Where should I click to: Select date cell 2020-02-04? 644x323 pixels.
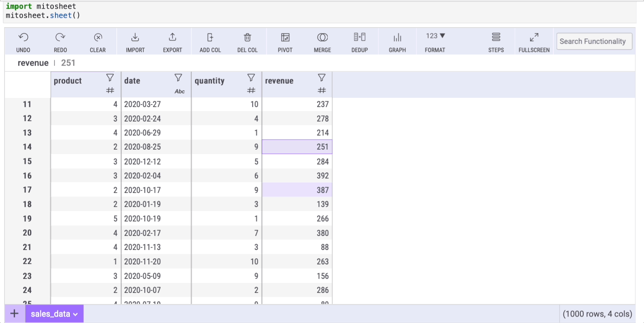click(x=156, y=176)
